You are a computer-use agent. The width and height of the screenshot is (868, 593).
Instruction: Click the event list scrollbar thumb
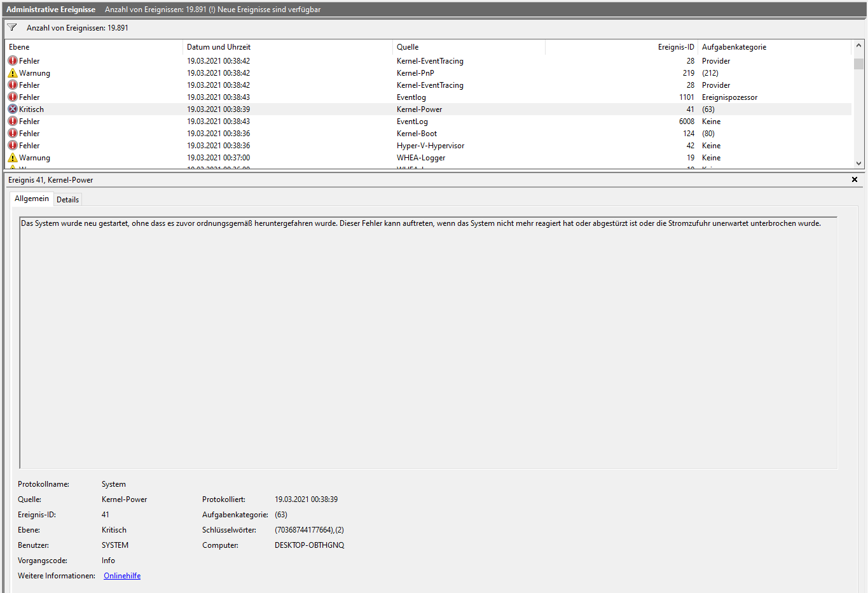pos(859,64)
